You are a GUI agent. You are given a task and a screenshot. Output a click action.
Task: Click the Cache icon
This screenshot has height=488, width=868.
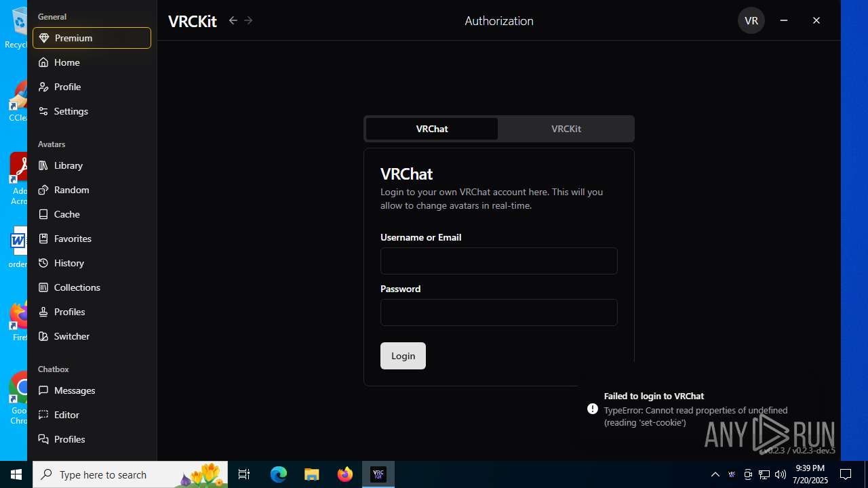point(43,214)
